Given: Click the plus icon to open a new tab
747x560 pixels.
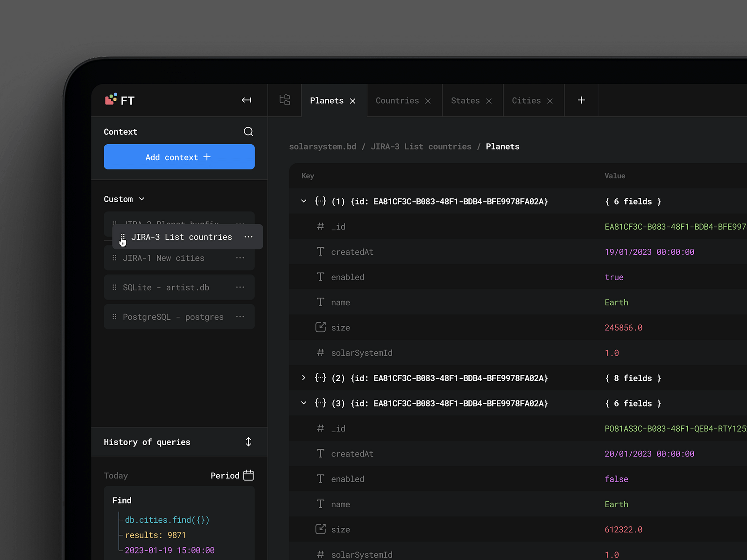Looking at the screenshot, I should [x=581, y=100].
